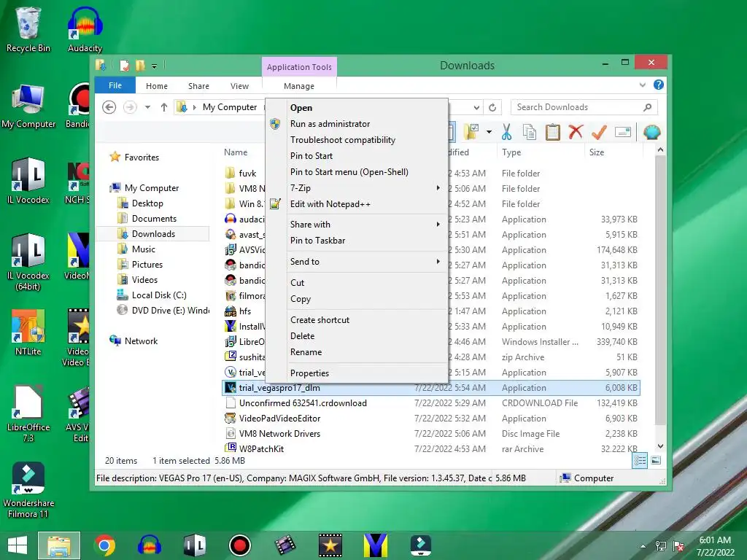
Task: Switch to the View ribbon tab
Action: [239, 86]
